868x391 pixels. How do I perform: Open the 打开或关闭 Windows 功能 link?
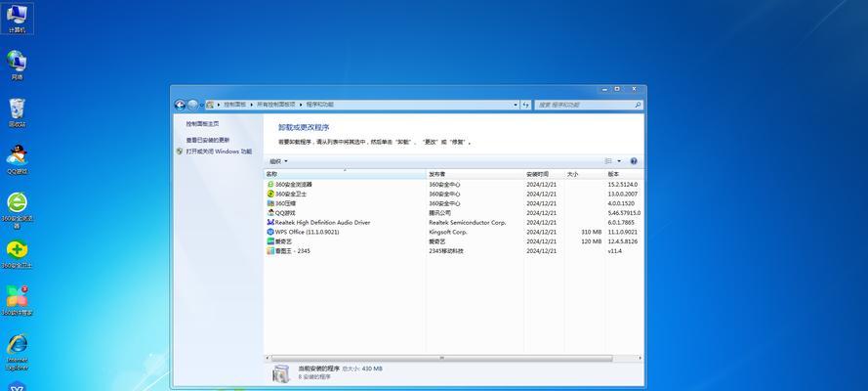[x=219, y=152]
